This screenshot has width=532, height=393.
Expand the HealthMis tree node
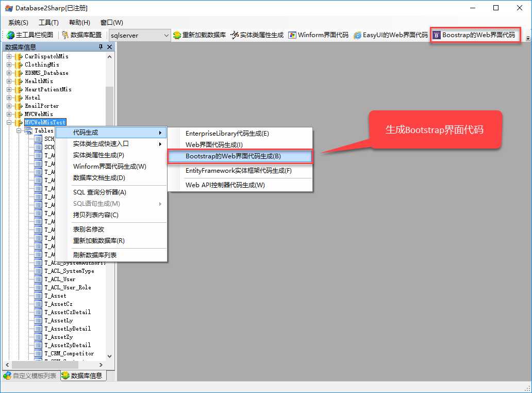[9, 81]
